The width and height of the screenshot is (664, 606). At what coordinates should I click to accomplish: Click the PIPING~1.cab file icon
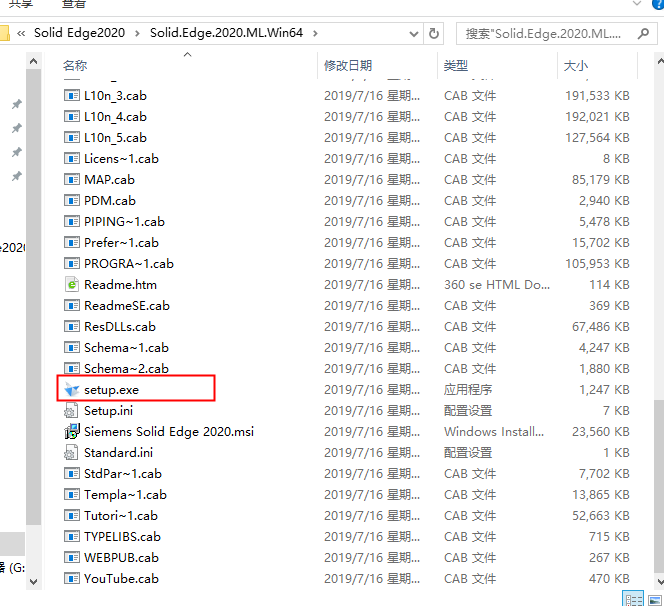click(72, 221)
